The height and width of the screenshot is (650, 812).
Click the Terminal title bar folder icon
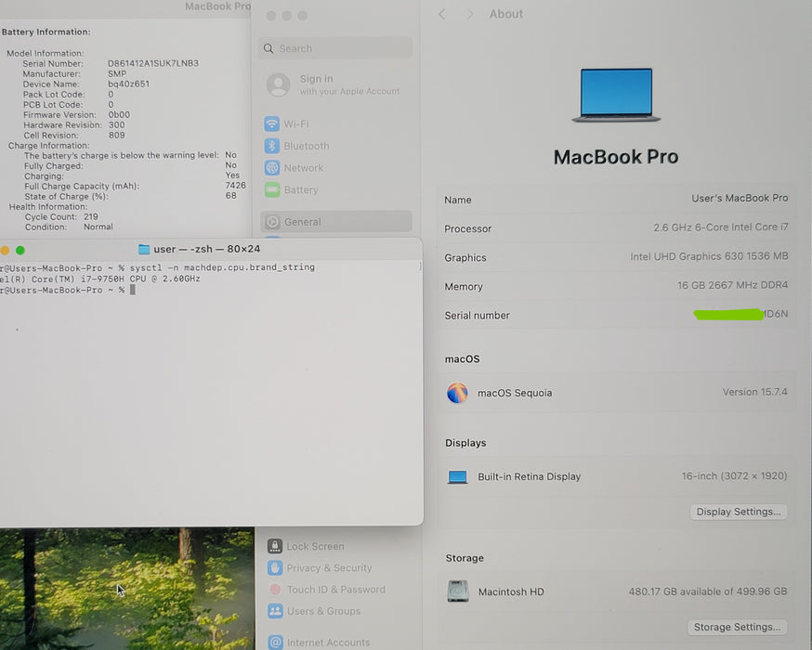click(x=144, y=250)
